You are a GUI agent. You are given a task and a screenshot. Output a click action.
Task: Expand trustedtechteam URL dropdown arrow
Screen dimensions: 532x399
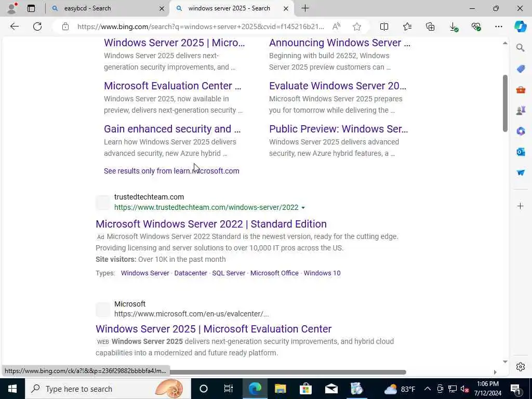coord(303,208)
